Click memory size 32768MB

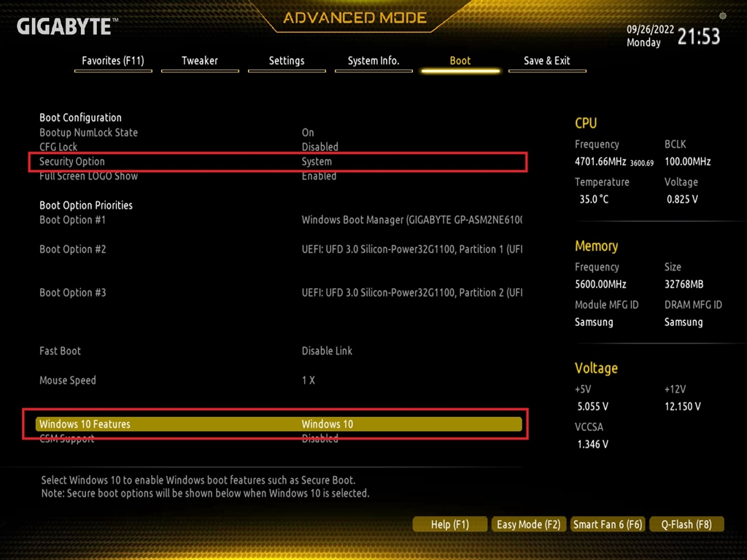point(684,284)
